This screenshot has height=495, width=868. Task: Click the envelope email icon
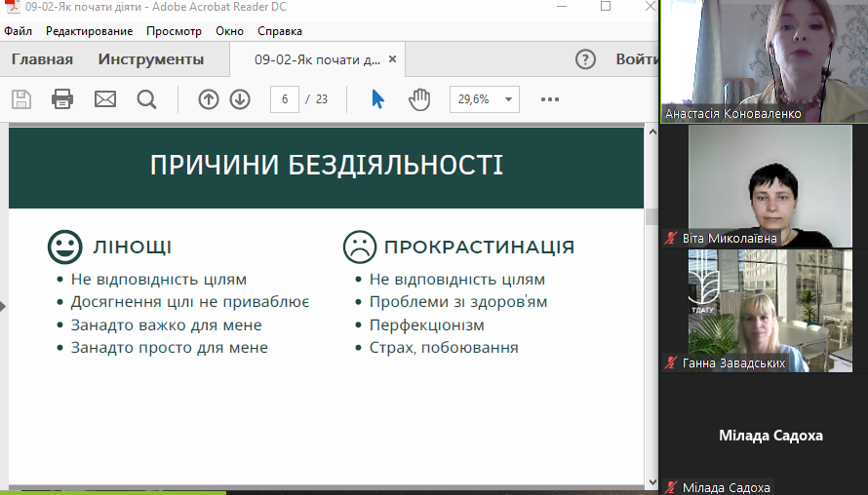(x=104, y=98)
